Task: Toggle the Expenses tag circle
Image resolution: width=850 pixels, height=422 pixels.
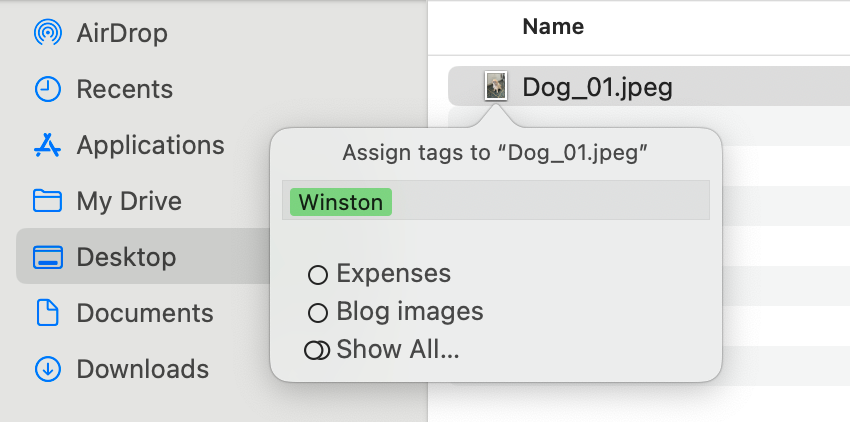Action: point(318,275)
